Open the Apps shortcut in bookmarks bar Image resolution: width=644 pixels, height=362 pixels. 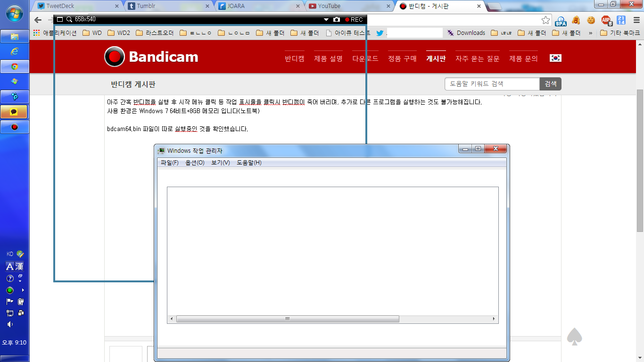(x=55, y=33)
